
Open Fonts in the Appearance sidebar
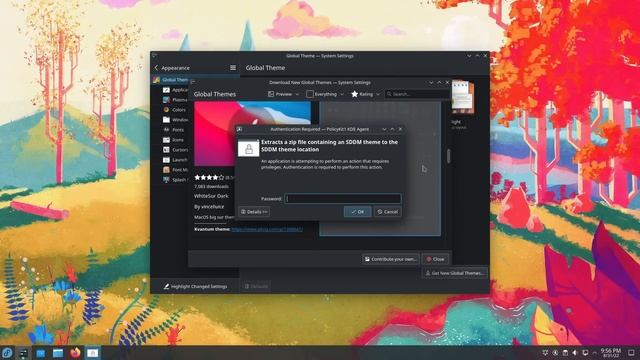point(175,130)
